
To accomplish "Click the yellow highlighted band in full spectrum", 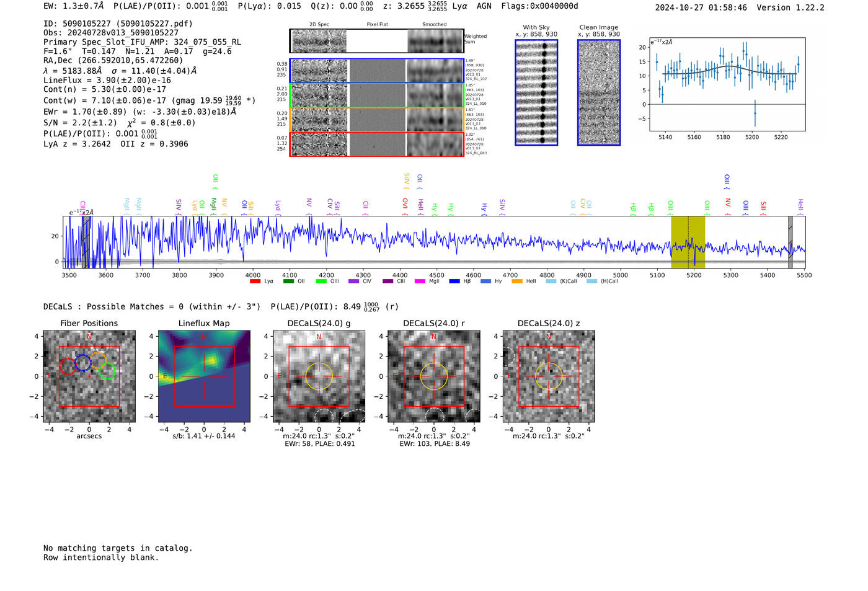I will click(688, 242).
